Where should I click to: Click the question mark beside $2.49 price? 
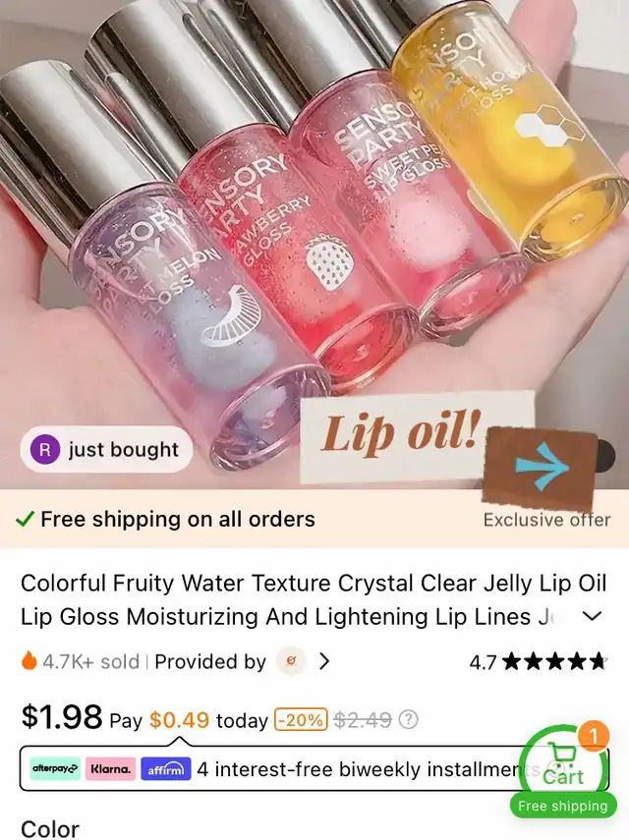tap(408, 719)
